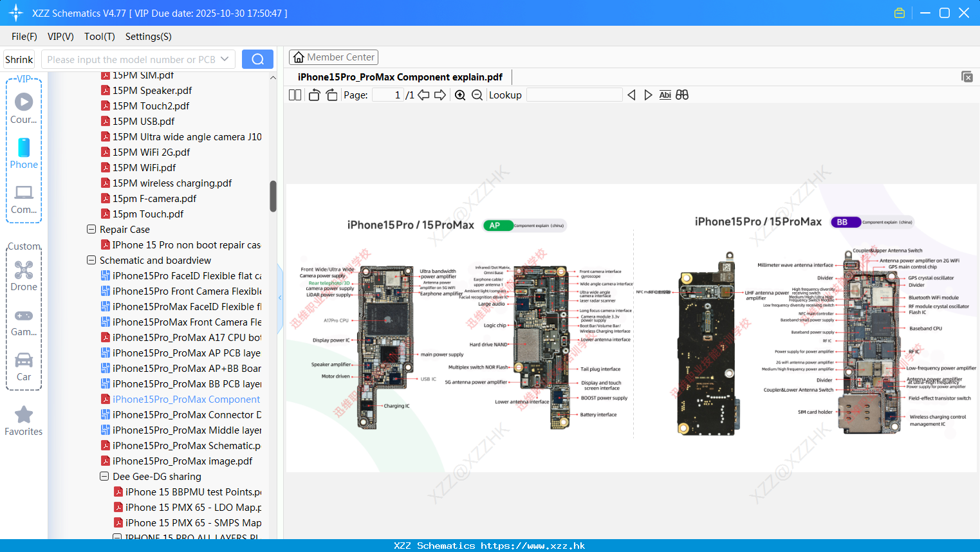
Task: Open iPhone15Pro_ProMax Schematic.pdf
Action: click(181, 445)
